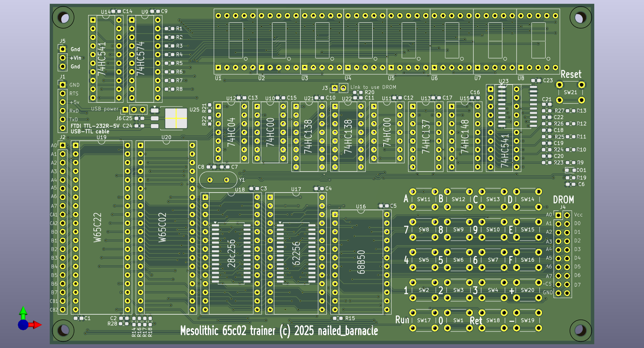This screenshot has width=644, height=348.
Task: Click the green Y-axis arrow on gizmo
Action: pyautogui.click(x=23, y=312)
